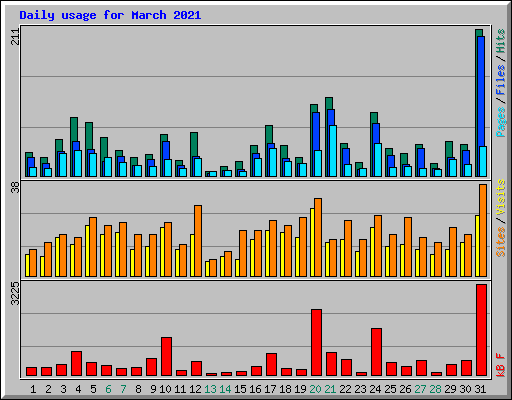The image size is (512, 400).
Task: Click x-axis day label 7
Action: [123, 389]
